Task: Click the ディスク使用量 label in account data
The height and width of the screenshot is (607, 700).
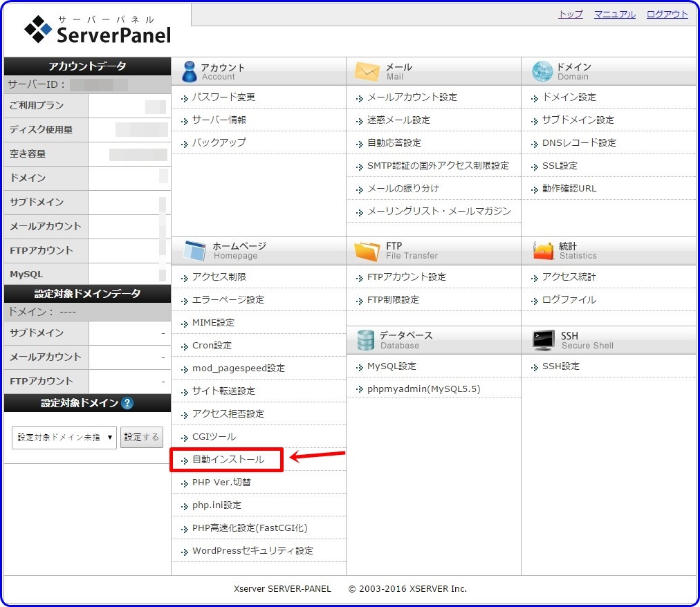Action: 41,129
